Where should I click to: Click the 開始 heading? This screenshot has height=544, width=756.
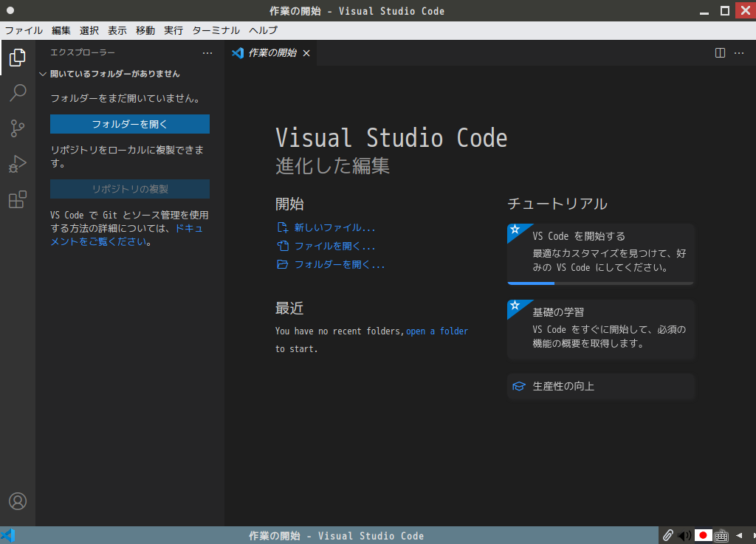289,204
